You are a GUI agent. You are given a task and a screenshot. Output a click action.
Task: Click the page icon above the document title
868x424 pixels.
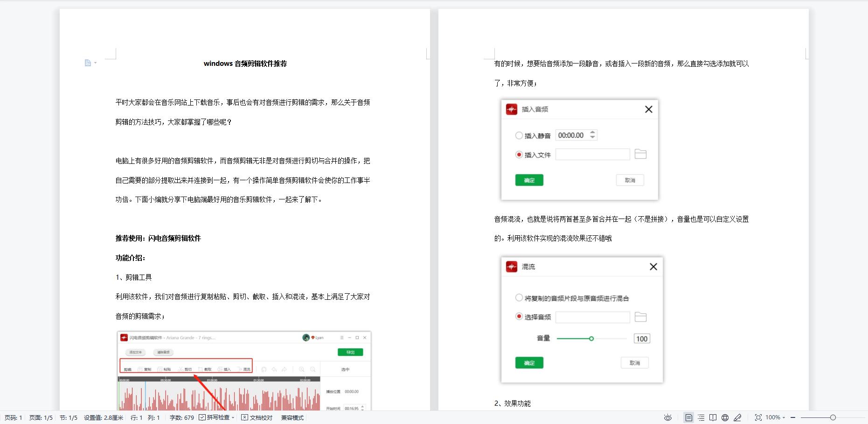coord(88,63)
